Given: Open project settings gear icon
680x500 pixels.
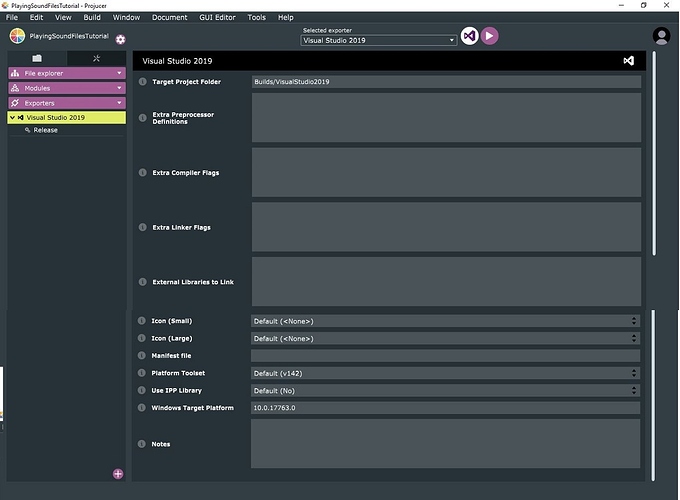Looking at the screenshot, I should coord(121,39).
